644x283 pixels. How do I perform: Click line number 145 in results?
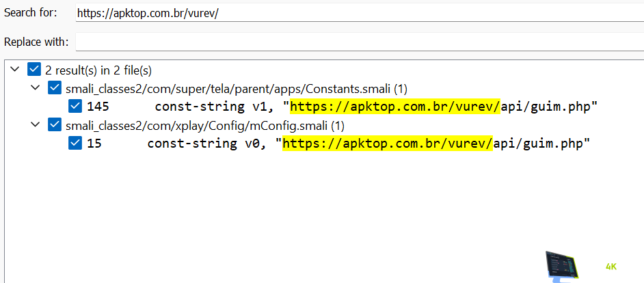(x=98, y=107)
